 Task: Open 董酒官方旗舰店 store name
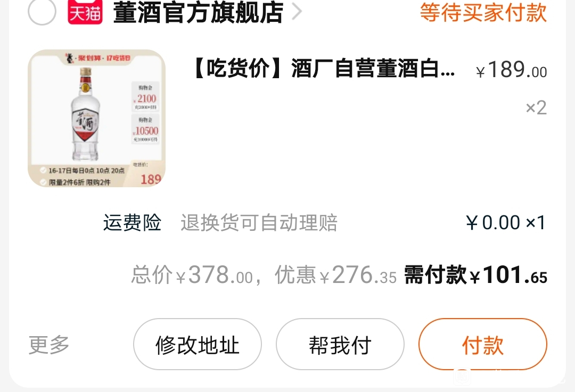point(199,12)
